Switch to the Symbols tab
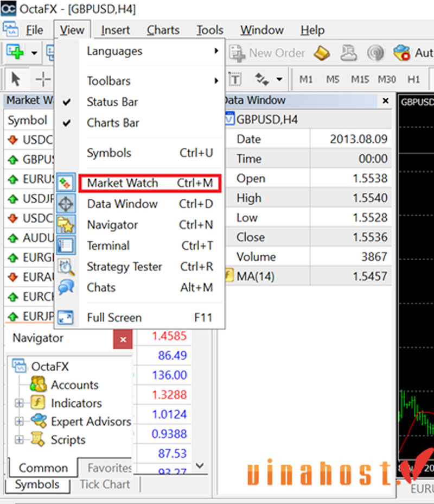The width and height of the screenshot is (434, 504). tap(37, 484)
